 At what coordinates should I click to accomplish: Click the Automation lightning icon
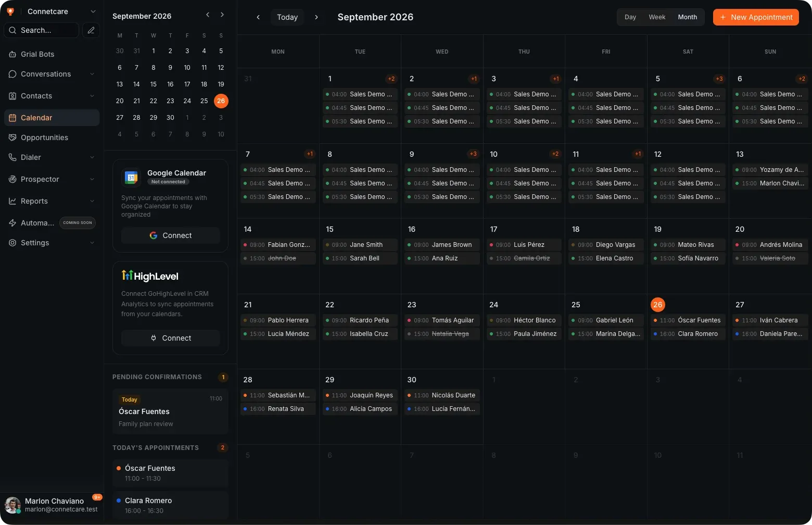(x=12, y=223)
